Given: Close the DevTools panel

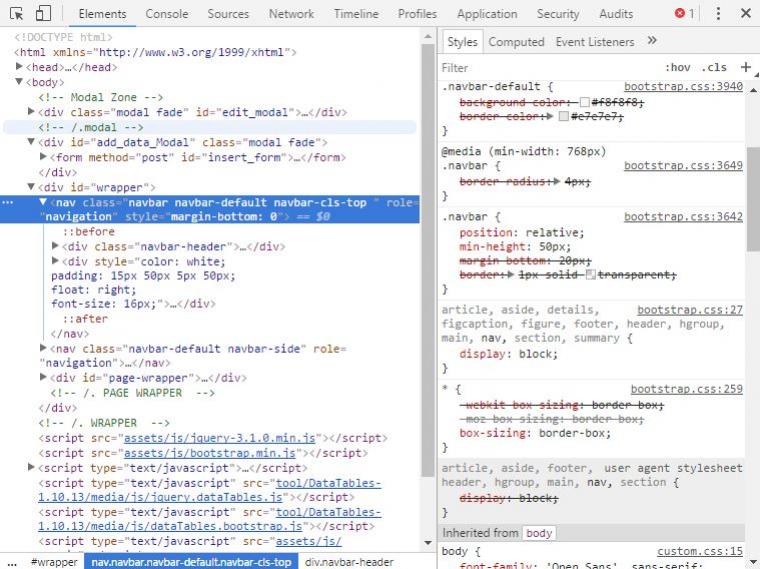Looking at the screenshot, I should pos(746,14).
